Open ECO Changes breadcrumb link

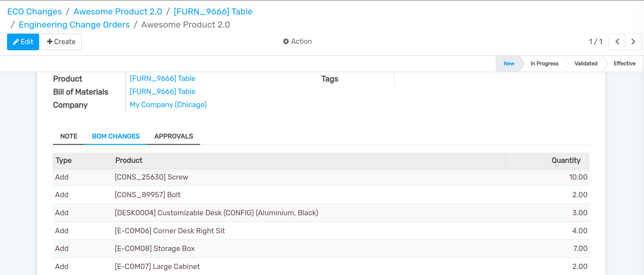pos(35,12)
